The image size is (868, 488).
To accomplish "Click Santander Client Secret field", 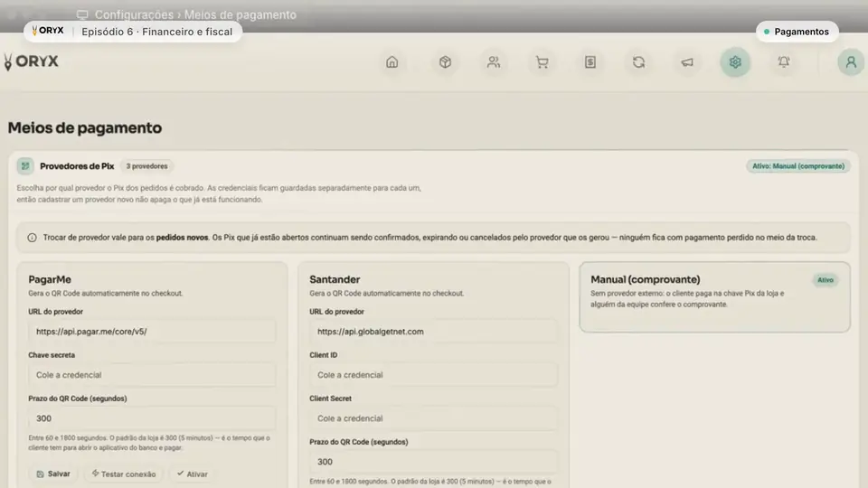I will coord(433,418).
